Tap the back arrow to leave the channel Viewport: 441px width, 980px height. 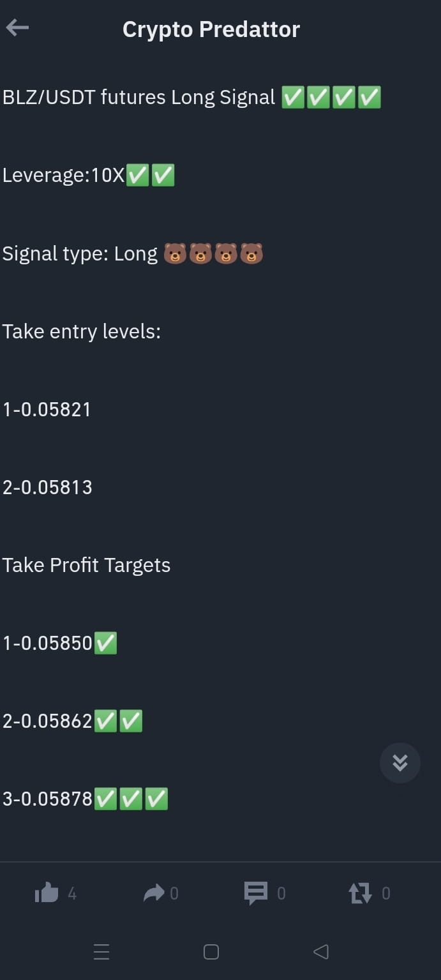coord(17,27)
